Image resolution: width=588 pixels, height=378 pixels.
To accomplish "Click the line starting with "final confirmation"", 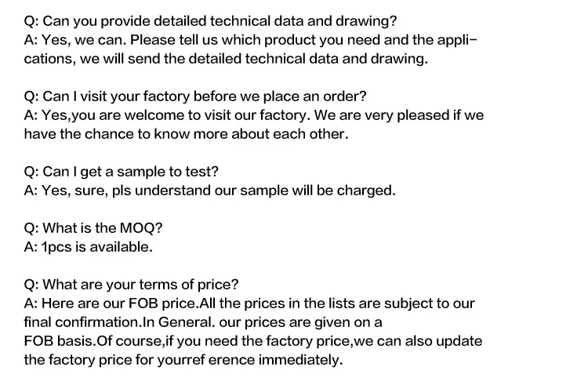I will 203,322.
